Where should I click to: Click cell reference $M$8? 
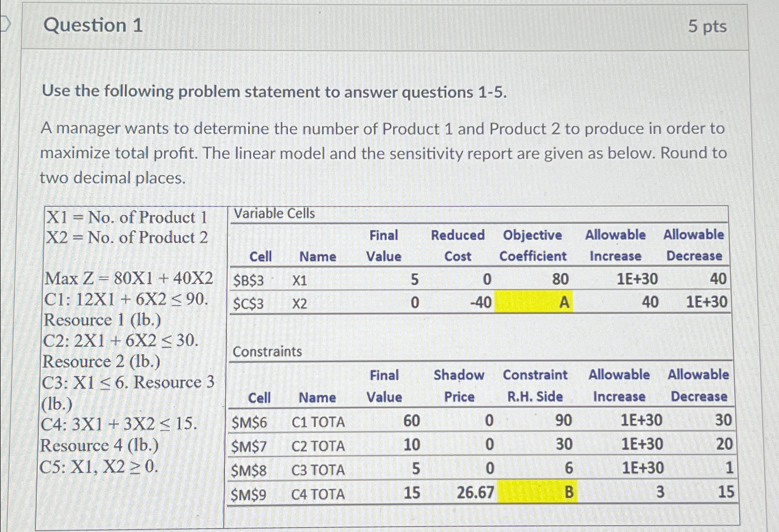249,470
